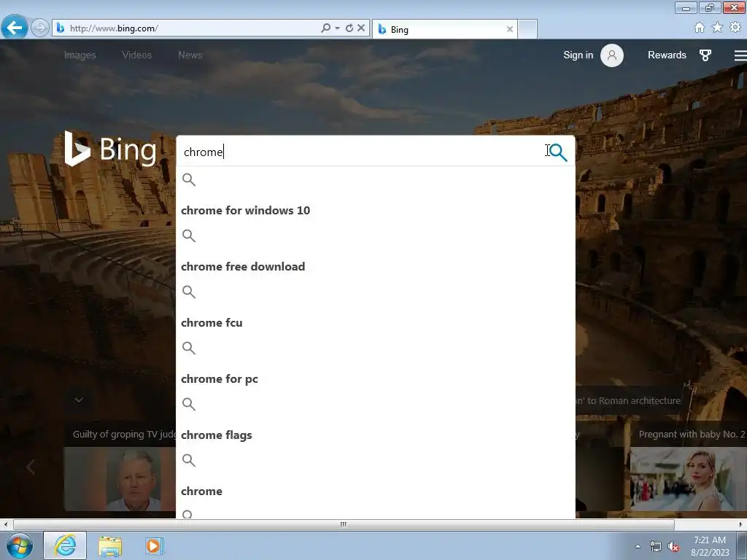Open the hamburger settings menu
Image resolution: width=747 pixels, height=560 pixels.
click(x=740, y=55)
